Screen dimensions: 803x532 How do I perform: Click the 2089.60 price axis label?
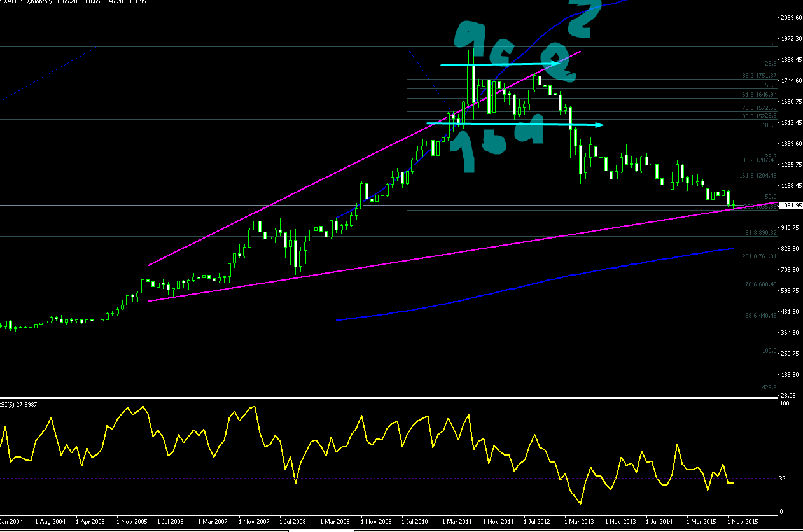[792, 18]
